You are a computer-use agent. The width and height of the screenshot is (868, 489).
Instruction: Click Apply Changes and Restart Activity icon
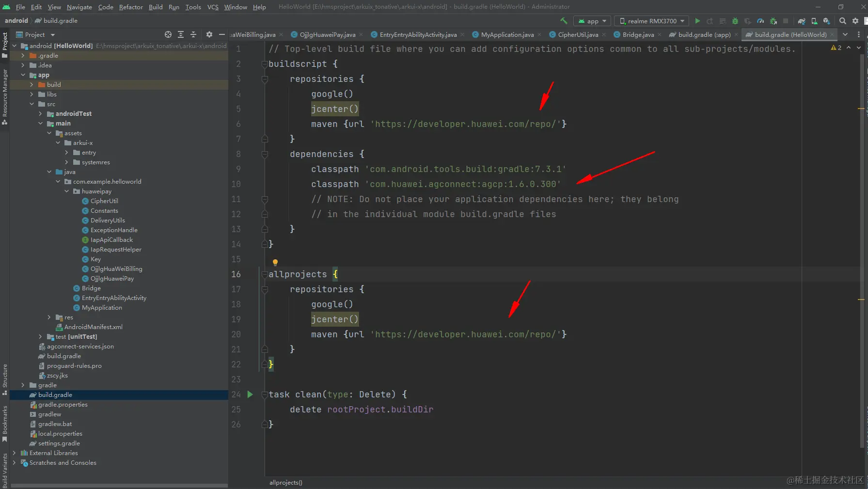click(710, 21)
